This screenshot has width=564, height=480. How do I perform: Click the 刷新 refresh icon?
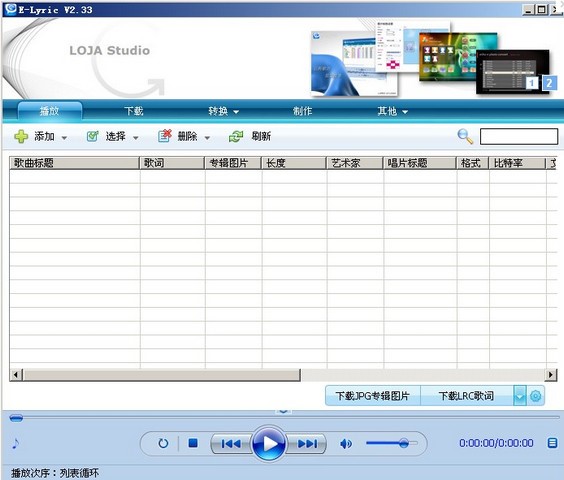(236, 137)
